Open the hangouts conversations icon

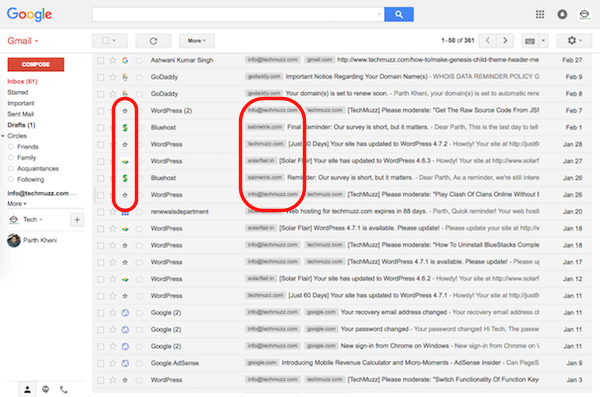46,389
